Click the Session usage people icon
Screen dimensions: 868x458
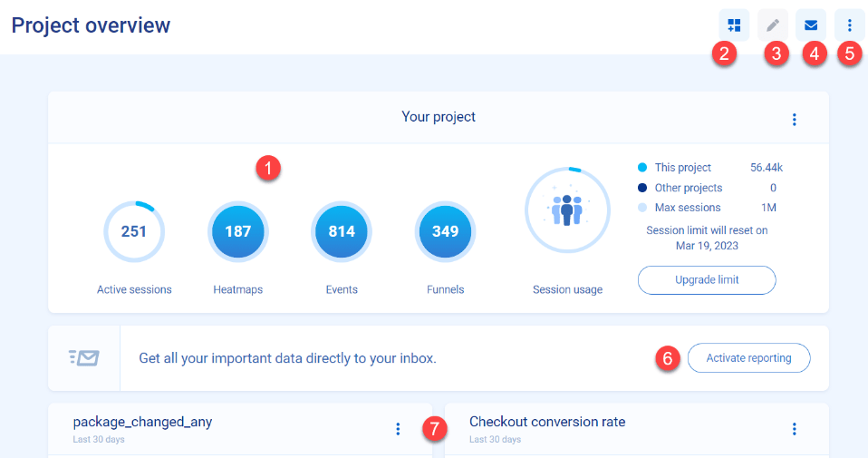pyautogui.click(x=567, y=210)
